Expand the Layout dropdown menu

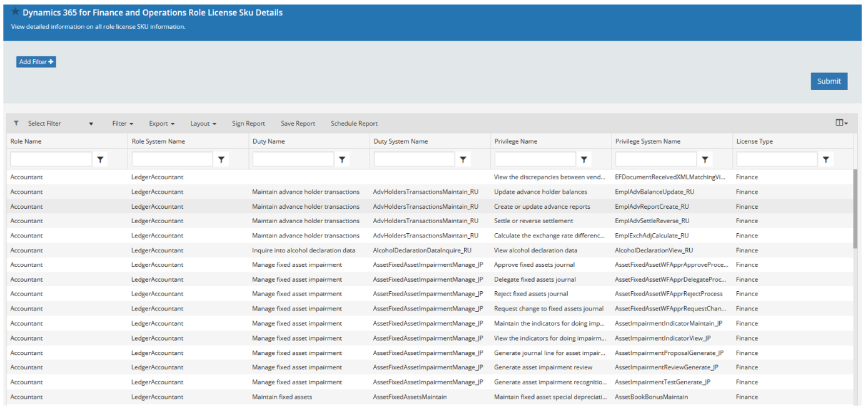(x=203, y=124)
